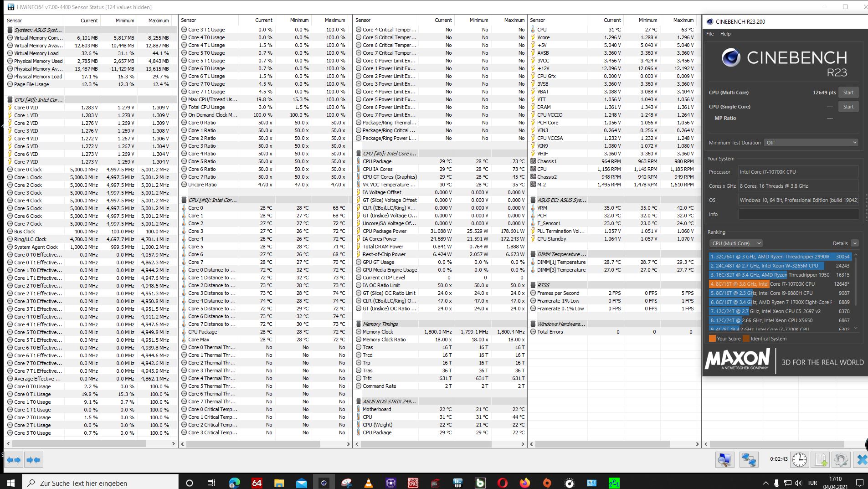Open Firefox from taskbar
Image resolution: width=868 pixels, height=489 pixels.
click(x=524, y=483)
